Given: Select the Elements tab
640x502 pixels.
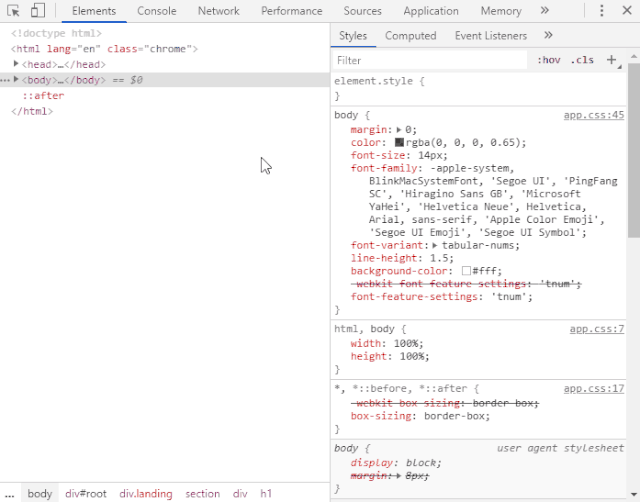Looking at the screenshot, I should 94,11.
